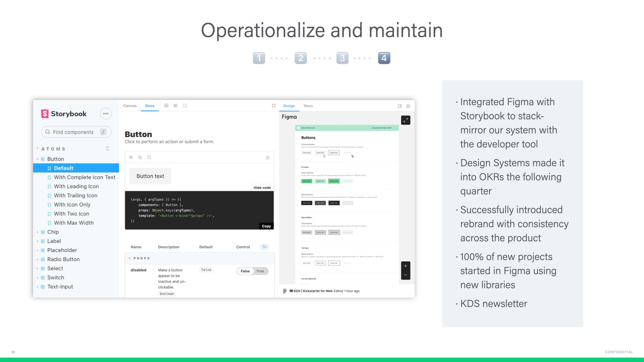Click the Switch component grid icon
The height and width of the screenshot is (362, 644).
pos(43,278)
